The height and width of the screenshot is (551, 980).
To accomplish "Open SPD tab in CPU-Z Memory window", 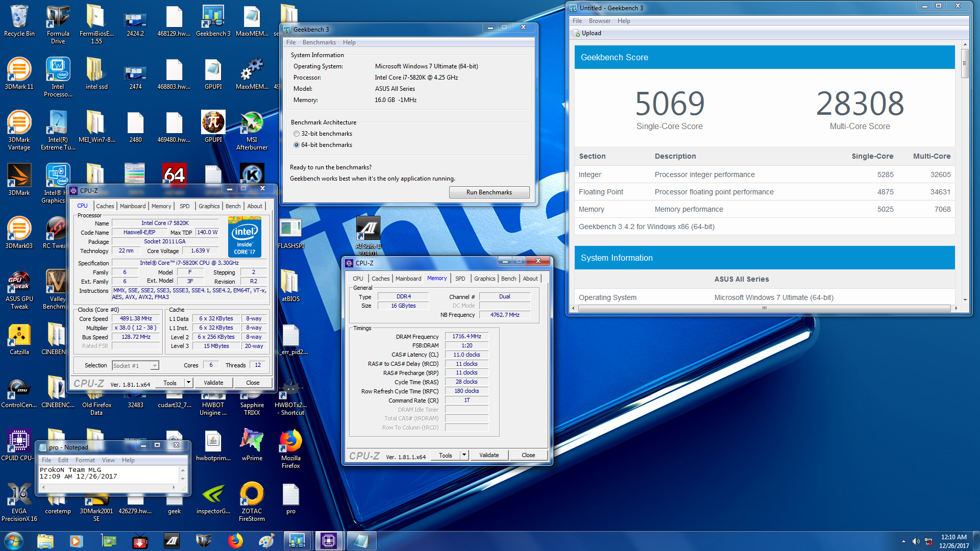I will [460, 279].
